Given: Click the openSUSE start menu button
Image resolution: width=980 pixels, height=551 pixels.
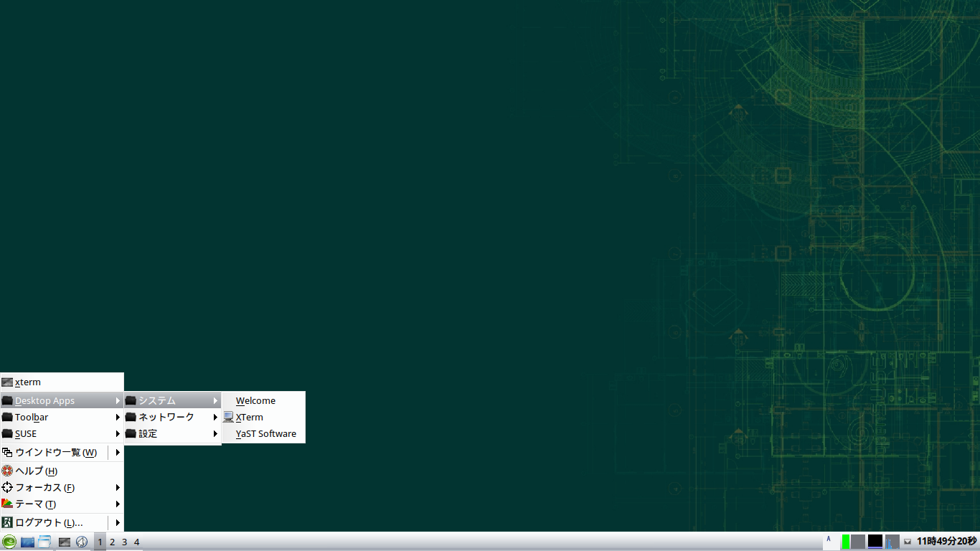Looking at the screenshot, I should [x=9, y=542].
